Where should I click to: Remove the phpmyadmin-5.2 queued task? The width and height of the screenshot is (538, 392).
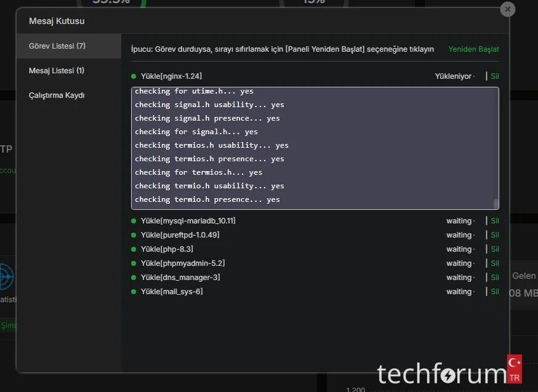pos(495,263)
